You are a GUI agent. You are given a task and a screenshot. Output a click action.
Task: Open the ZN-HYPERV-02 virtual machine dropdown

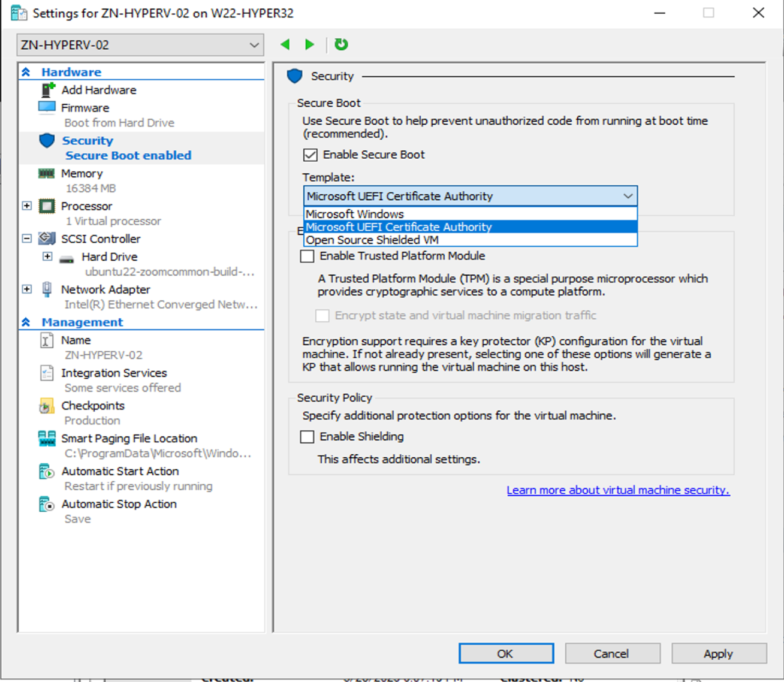point(140,45)
